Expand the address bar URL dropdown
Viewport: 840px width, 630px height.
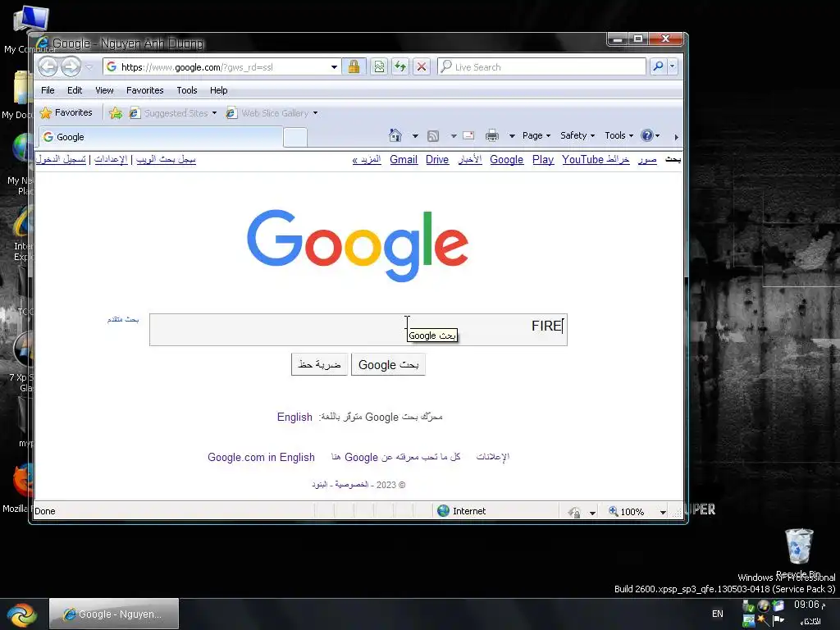point(334,67)
